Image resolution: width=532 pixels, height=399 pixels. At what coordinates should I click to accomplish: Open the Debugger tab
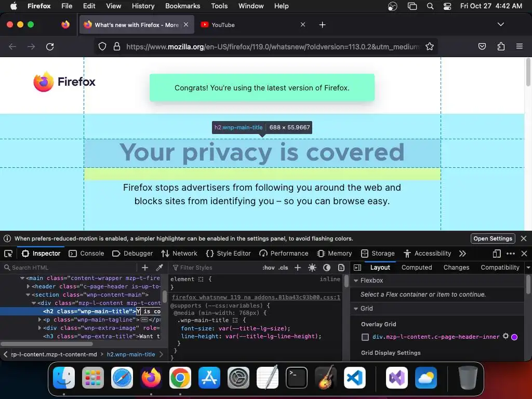pos(132,254)
